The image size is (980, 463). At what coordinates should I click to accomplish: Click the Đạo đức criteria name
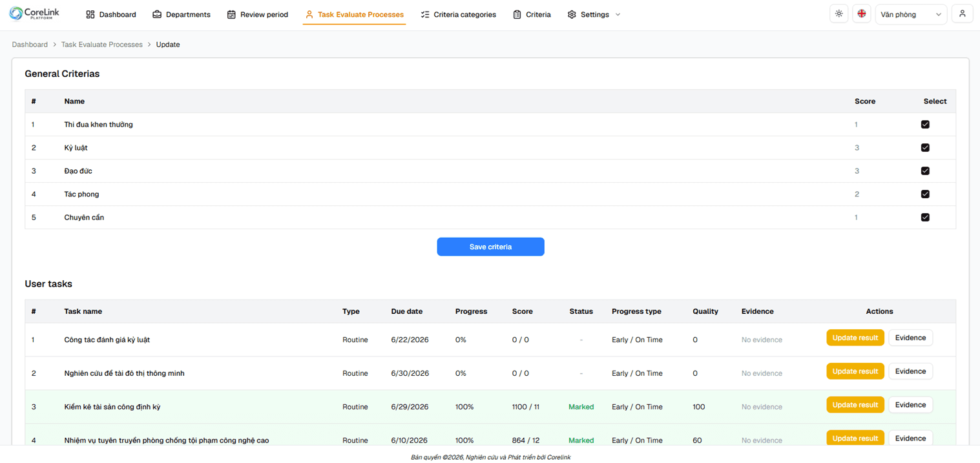point(78,171)
